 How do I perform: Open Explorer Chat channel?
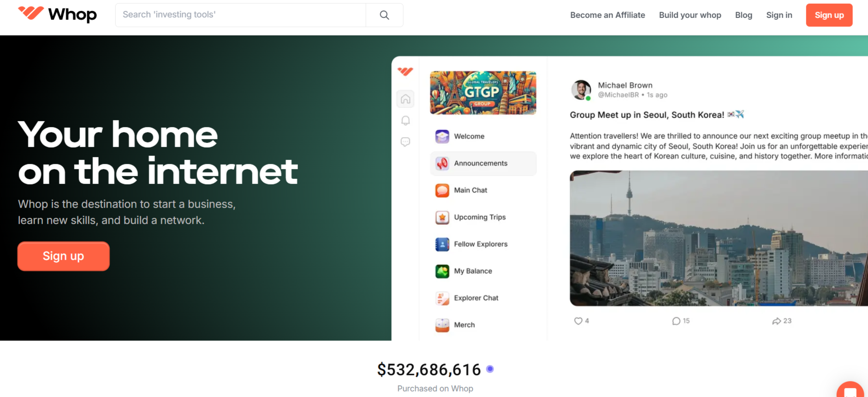coord(483,298)
